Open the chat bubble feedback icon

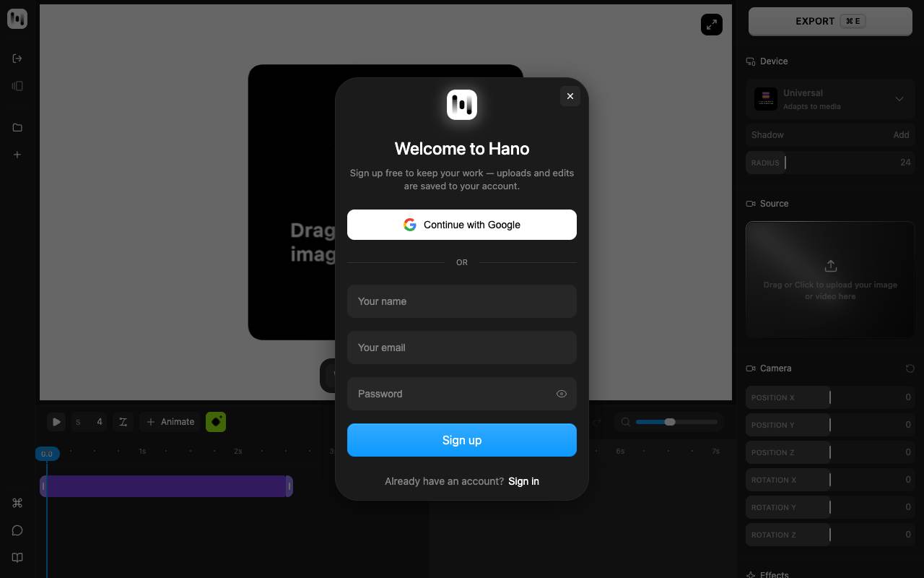click(17, 530)
